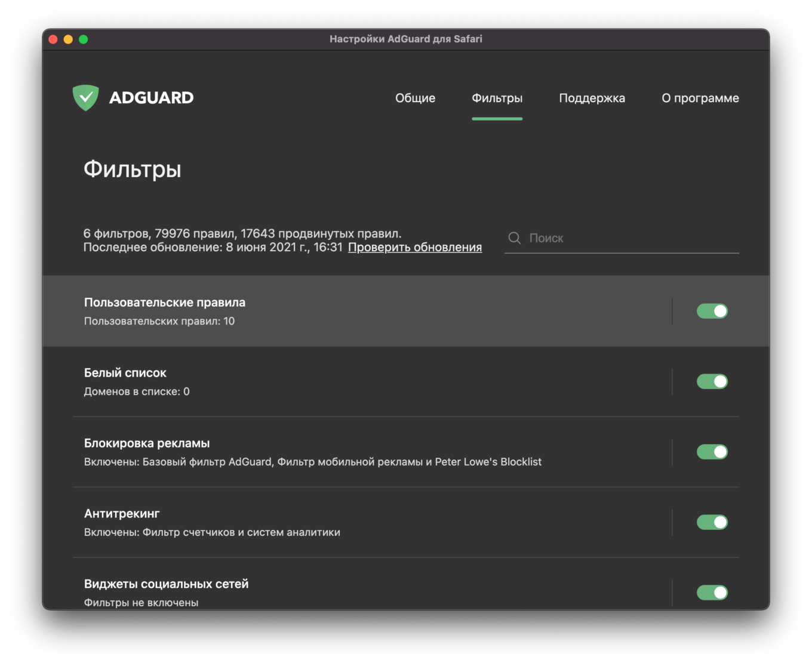Screen dimensions: 812x666
Task: Switch to the Общие tab
Action: coord(415,98)
